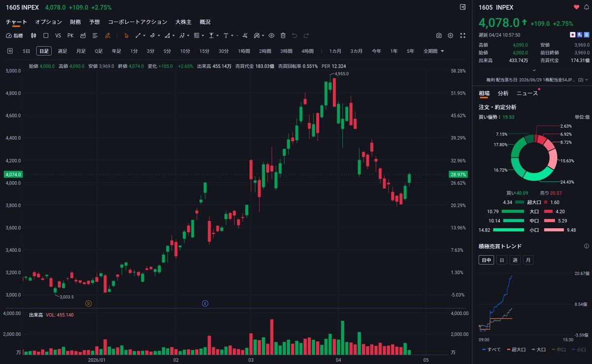
Task: Expand 権利·配当落ち日 notice chevron
Action: [586, 79]
